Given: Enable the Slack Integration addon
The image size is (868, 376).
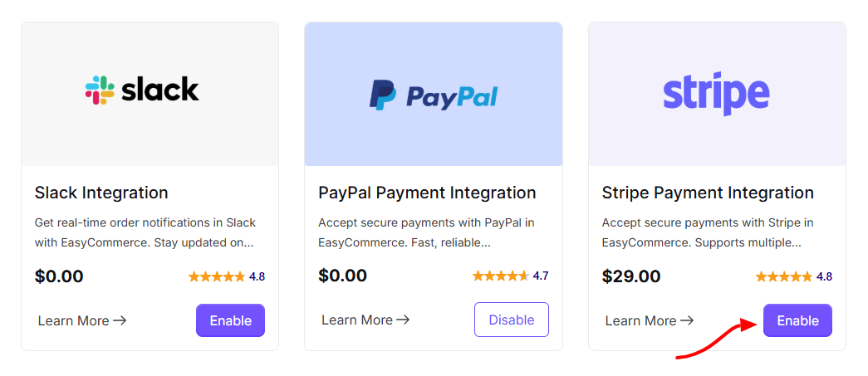Looking at the screenshot, I should [230, 320].
